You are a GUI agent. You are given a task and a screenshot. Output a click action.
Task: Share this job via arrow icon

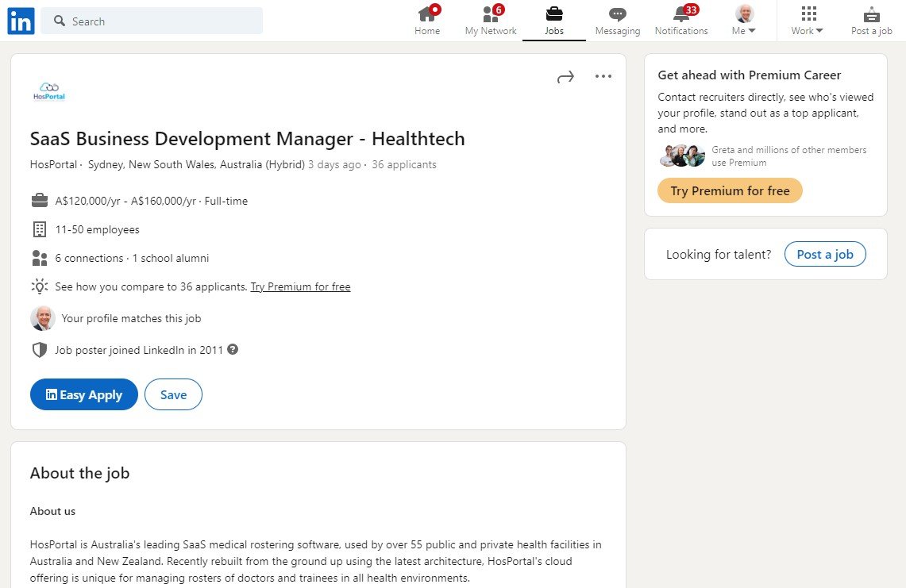[565, 77]
